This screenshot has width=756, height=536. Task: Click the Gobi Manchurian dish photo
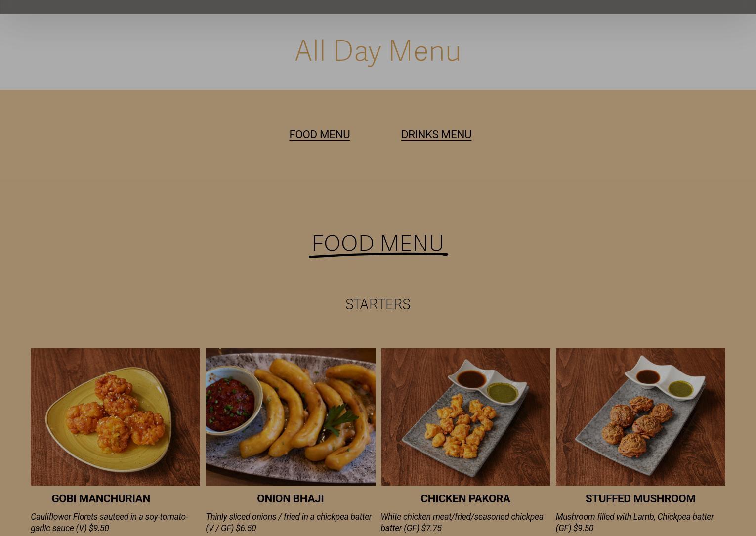click(x=115, y=416)
